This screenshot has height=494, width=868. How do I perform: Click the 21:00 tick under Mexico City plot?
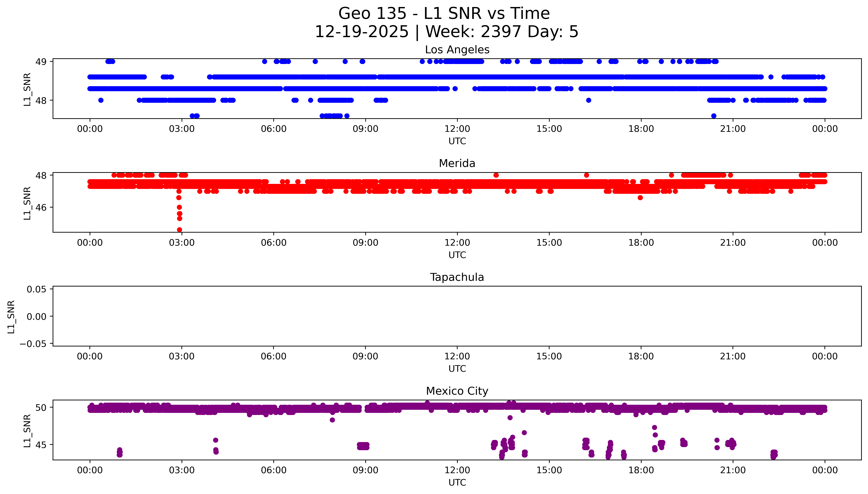click(733, 470)
